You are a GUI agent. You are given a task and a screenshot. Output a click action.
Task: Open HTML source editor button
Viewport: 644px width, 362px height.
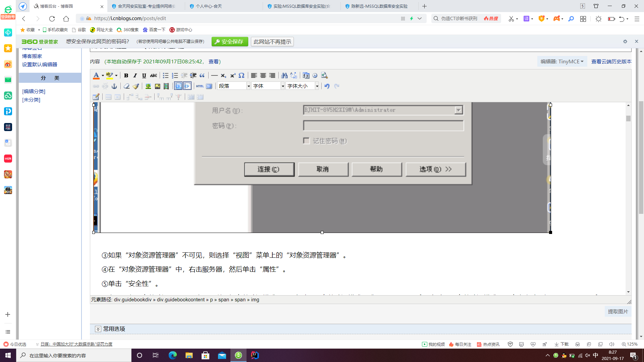(200, 86)
